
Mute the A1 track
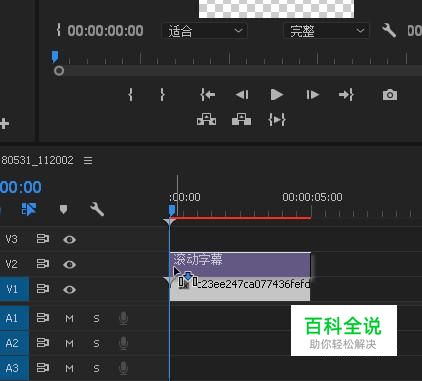[x=69, y=319]
